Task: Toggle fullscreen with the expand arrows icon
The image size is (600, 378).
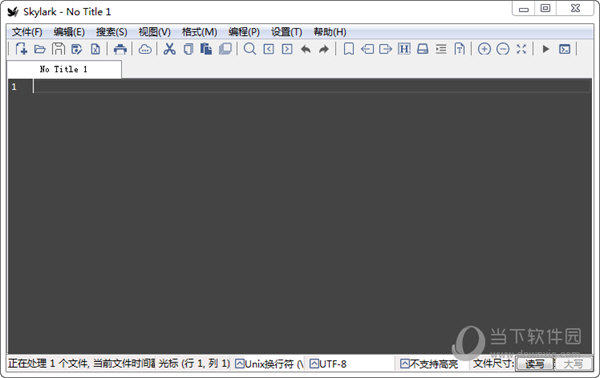Action: click(521, 49)
